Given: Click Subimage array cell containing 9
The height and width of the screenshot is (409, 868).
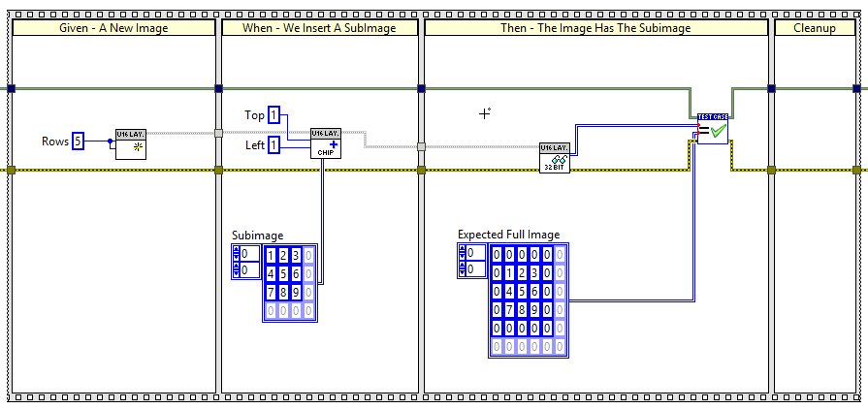Looking at the screenshot, I should pos(296,292).
